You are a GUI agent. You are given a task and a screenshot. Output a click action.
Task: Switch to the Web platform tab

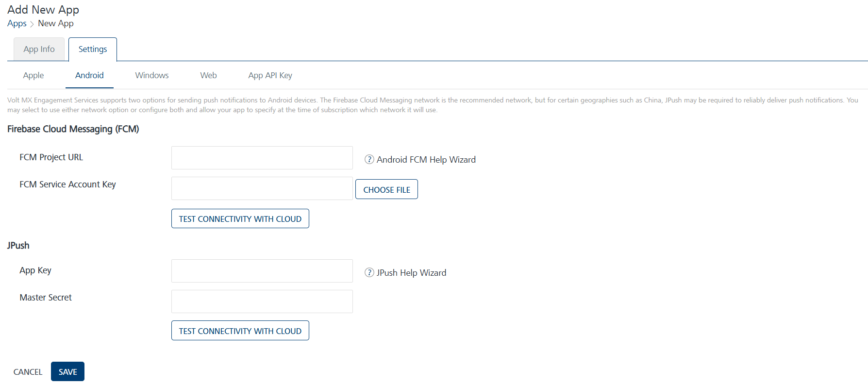(208, 75)
